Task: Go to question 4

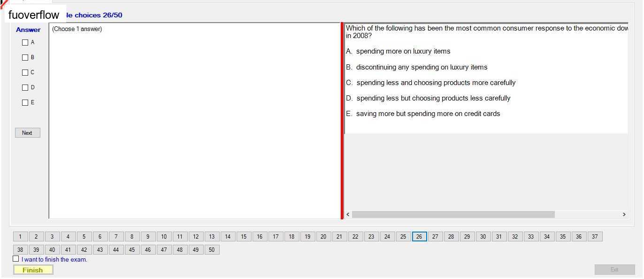Action: click(68, 237)
